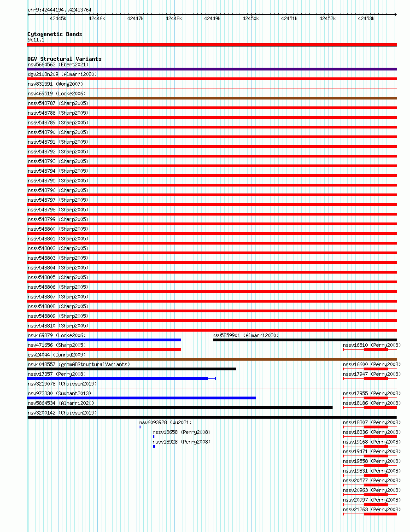The image size is (410, 532).
Task: Open nssv548805 (Sharp2005) variant
Action: [x=58, y=277]
